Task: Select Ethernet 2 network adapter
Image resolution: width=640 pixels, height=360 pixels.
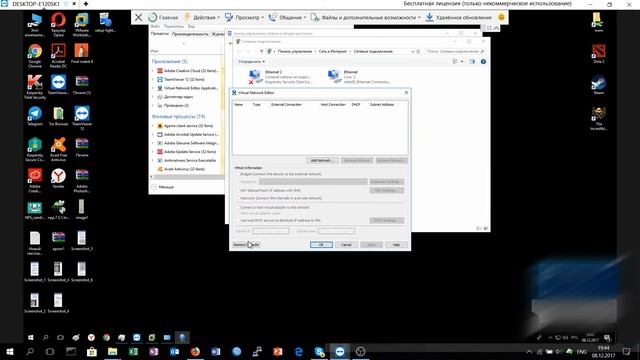Action: pos(280,77)
